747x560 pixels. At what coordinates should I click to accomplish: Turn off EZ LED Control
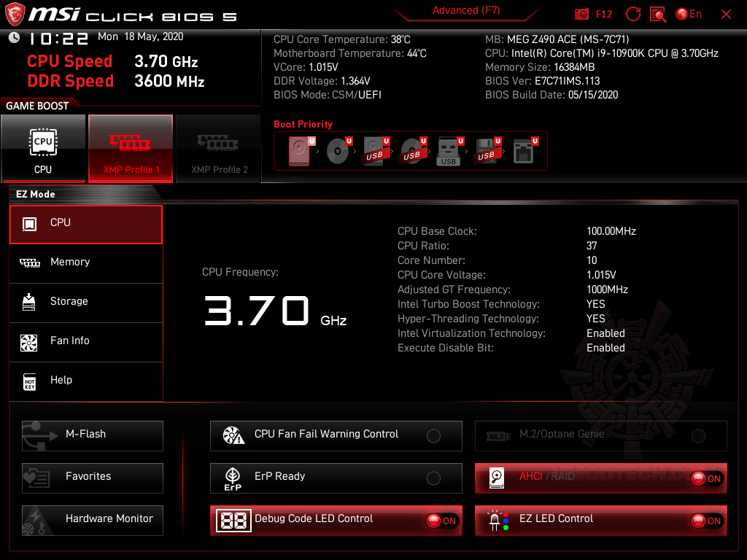click(707, 521)
